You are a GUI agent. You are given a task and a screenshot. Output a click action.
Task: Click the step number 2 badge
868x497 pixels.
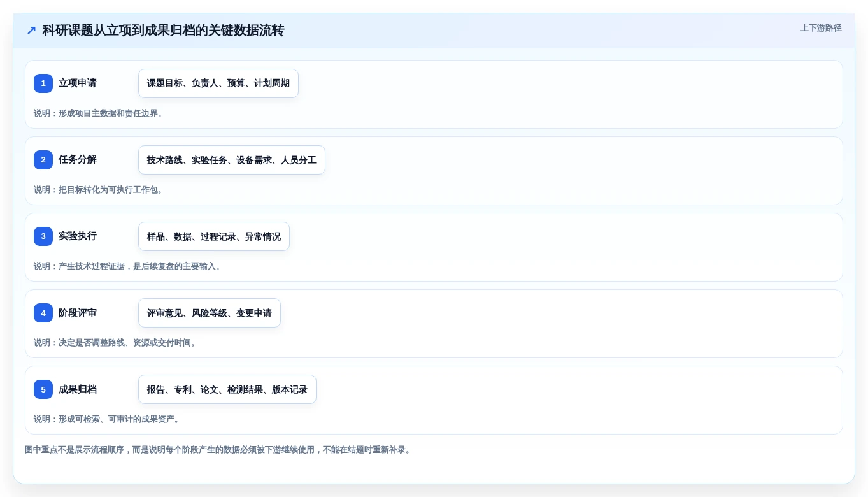(43, 160)
